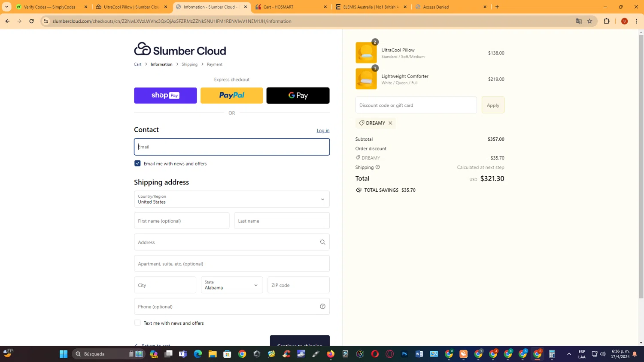Choose PayPal express checkout
Screen dimensions: 644x362
(232, 95)
